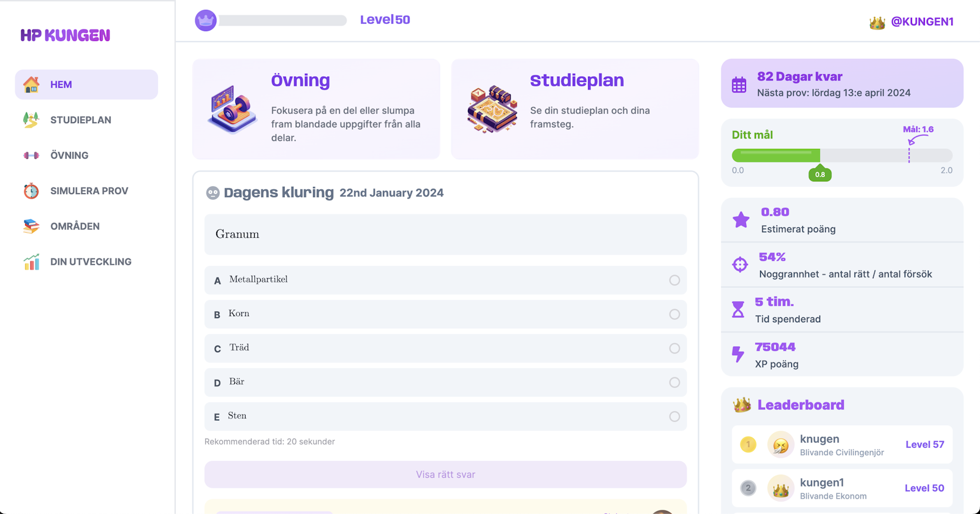Image resolution: width=980 pixels, height=514 pixels.
Task: Click the house icon beside Hem
Action: click(31, 85)
